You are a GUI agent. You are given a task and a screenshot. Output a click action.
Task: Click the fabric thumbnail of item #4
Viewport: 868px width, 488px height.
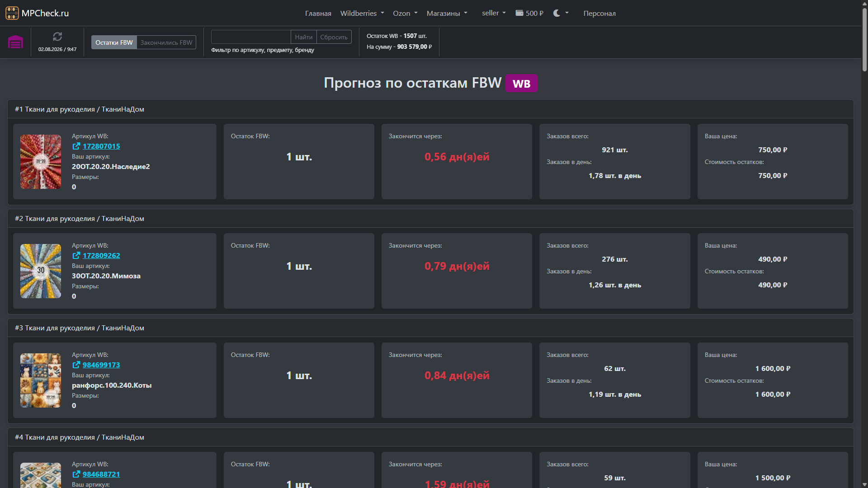click(x=41, y=475)
